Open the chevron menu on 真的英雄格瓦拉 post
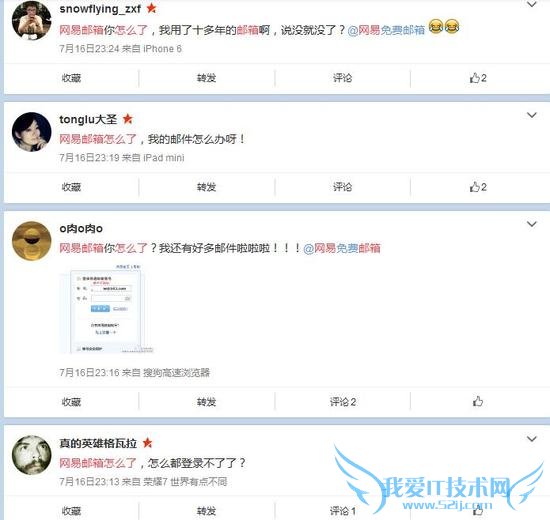This screenshot has width=550, height=520. (532, 439)
